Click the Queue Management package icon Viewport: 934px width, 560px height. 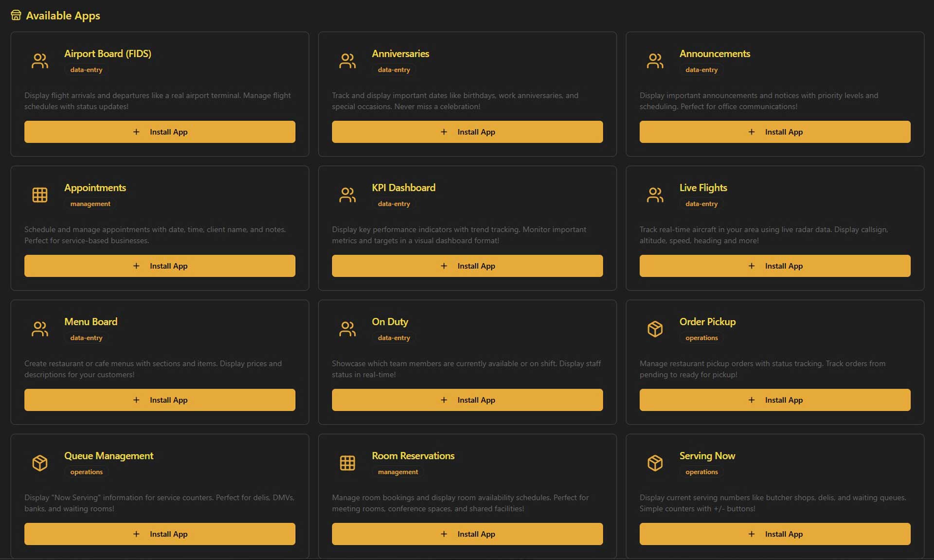(40, 463)
